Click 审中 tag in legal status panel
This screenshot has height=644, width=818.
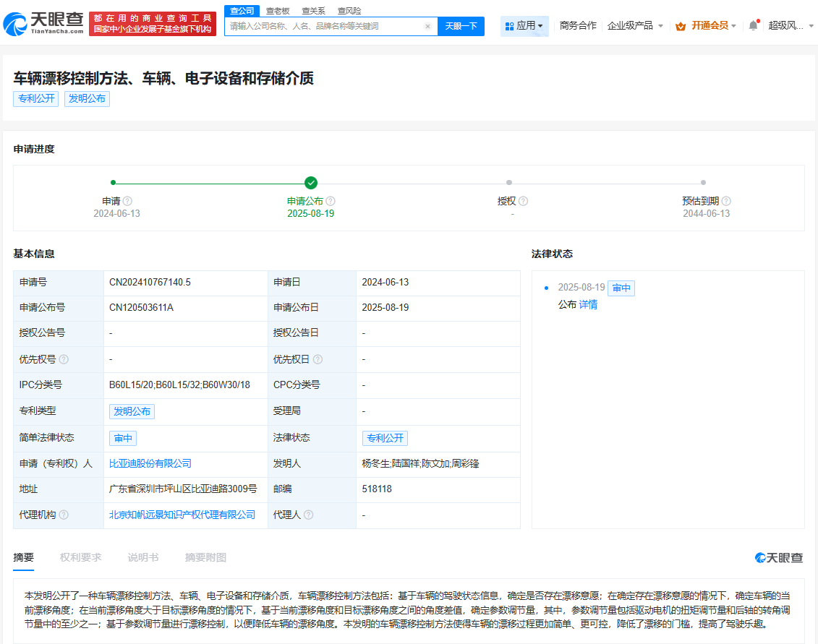coord(621,288)
